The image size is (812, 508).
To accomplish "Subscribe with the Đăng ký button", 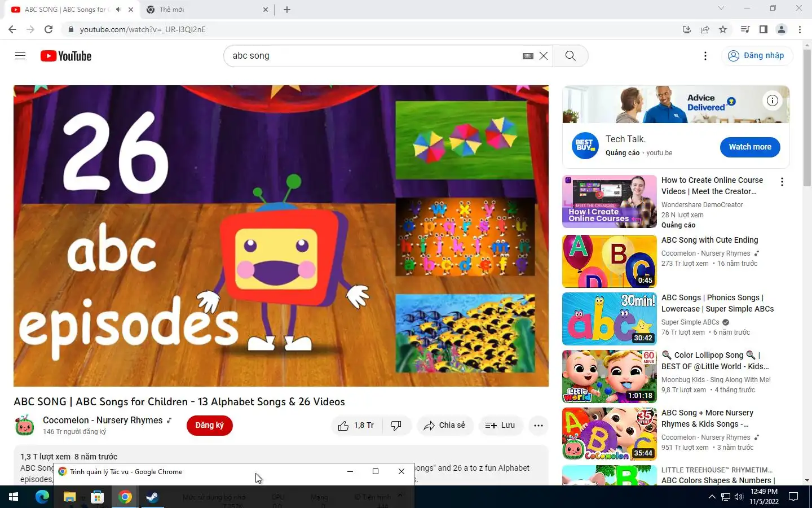I will click(x=210, y=426).
